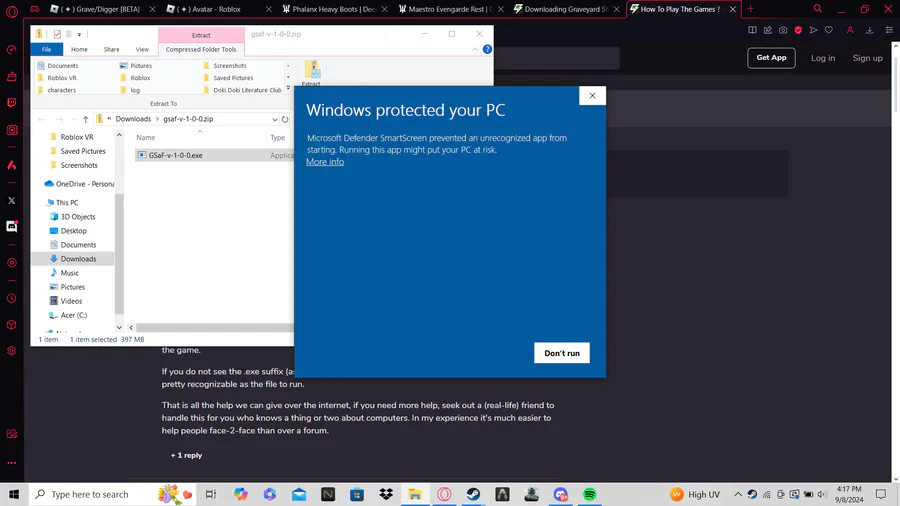The image size is (900, 506).
Task: Open the browser profile person icon
Action: coord(850,30)
